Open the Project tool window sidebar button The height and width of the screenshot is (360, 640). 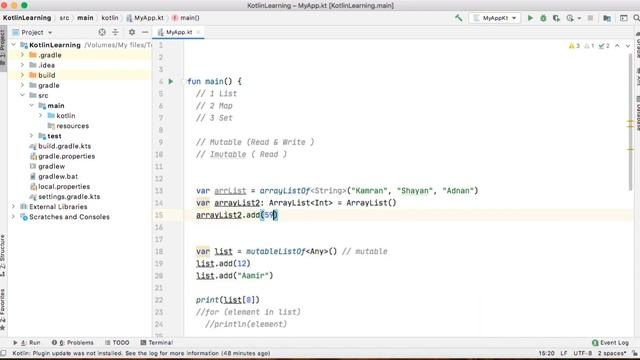(x=3, y=49)
